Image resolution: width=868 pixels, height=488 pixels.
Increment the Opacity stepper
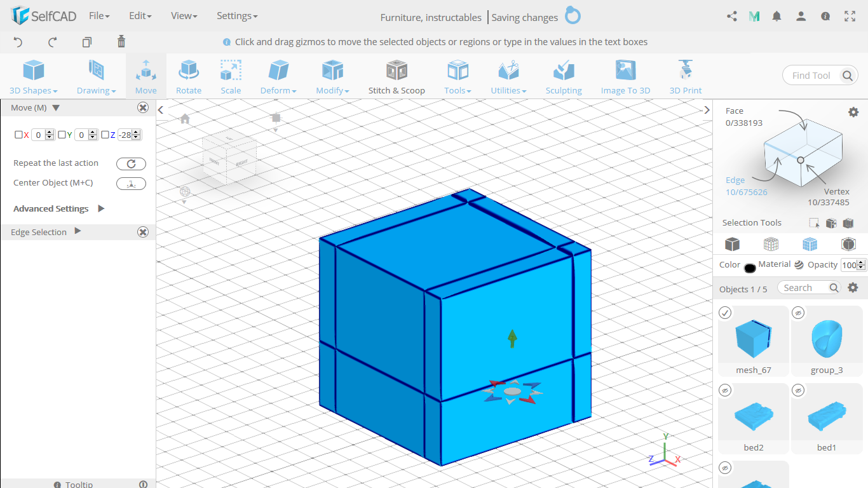(x=861, y=262)
